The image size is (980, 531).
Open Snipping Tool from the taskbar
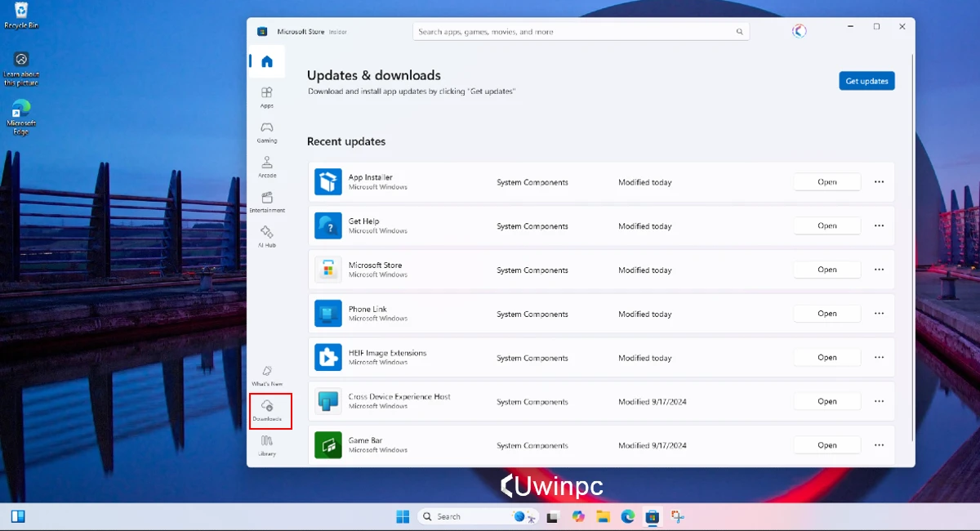click(x=677, y=516)
